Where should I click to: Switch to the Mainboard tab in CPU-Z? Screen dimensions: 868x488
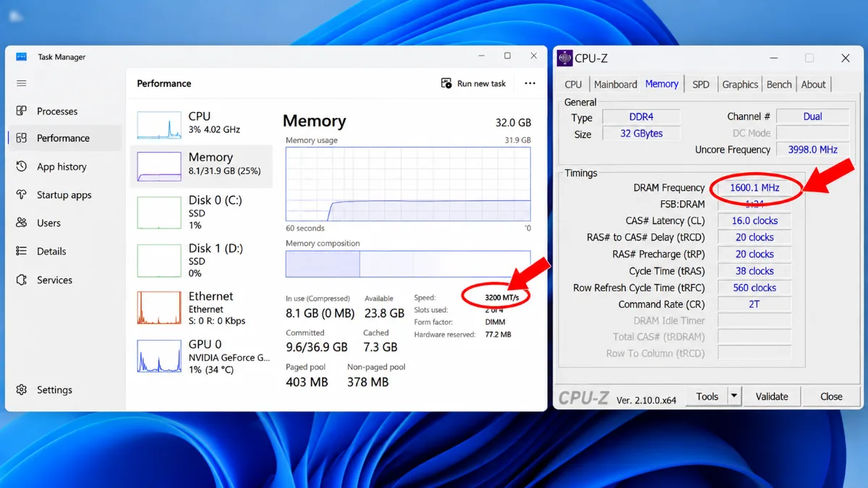point(616,85)
